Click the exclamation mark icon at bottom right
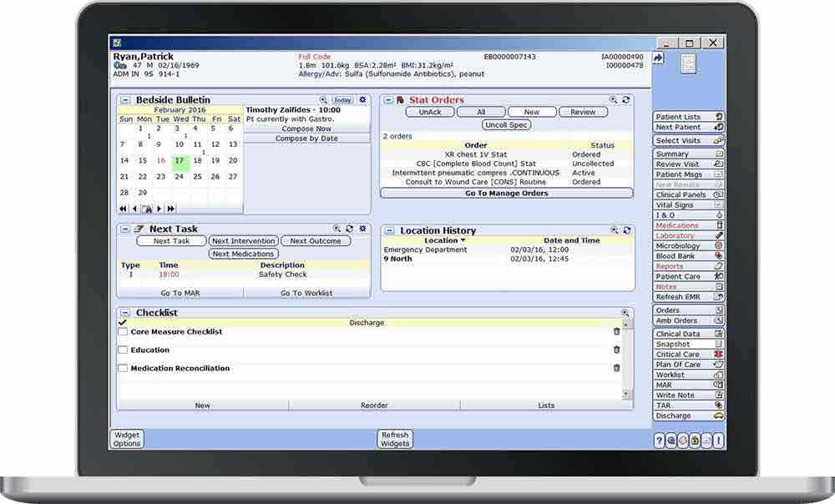 point(718,441)
